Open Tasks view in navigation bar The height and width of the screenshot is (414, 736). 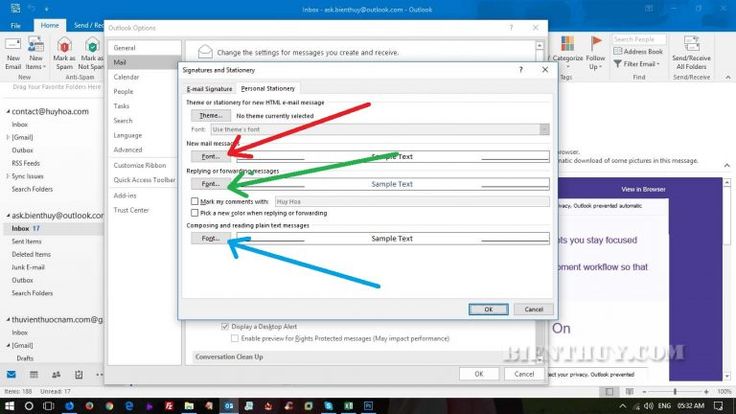tap(79, 375)
